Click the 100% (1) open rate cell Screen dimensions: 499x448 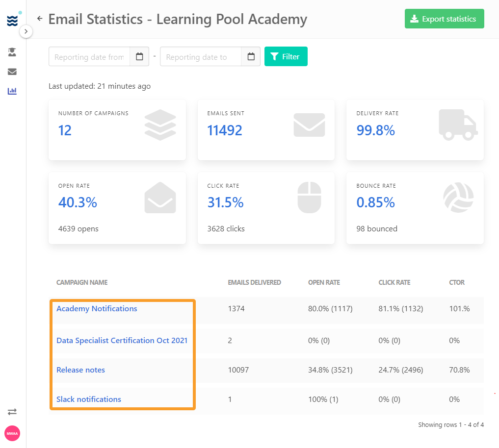click(323, 399)
